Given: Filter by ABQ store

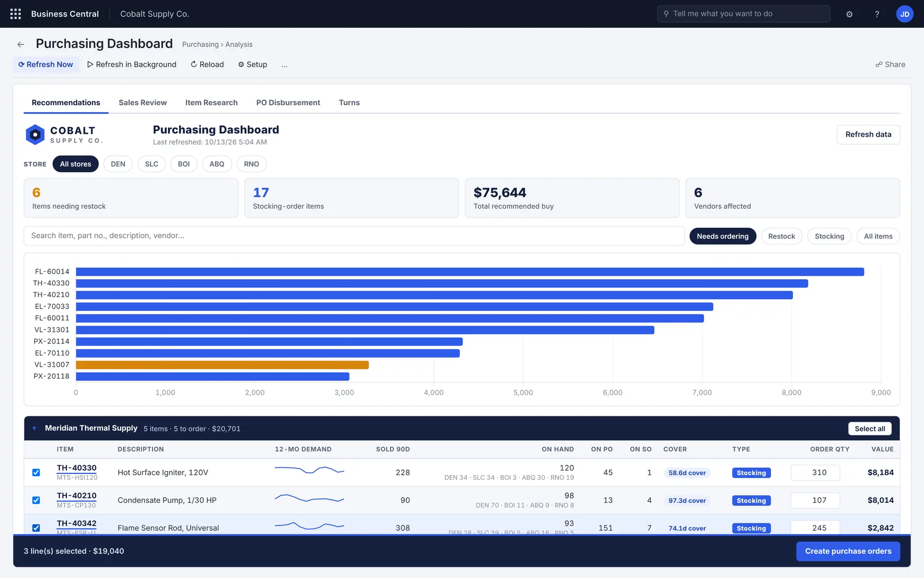Looking at the screenshot, I should click(x=217, y=164).
